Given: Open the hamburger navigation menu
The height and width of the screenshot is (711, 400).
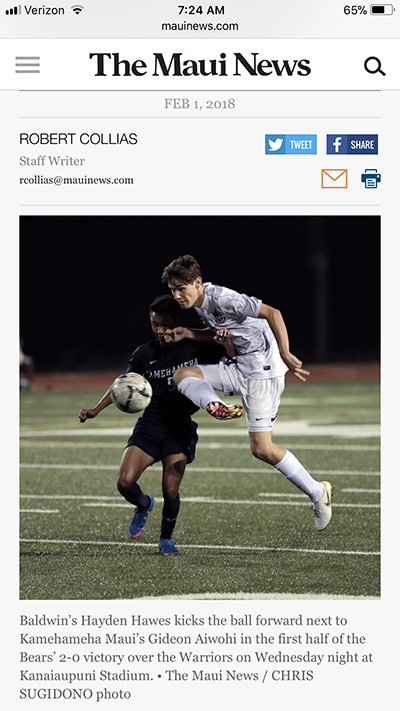Looking at the screenshot, I should (27, 65).
